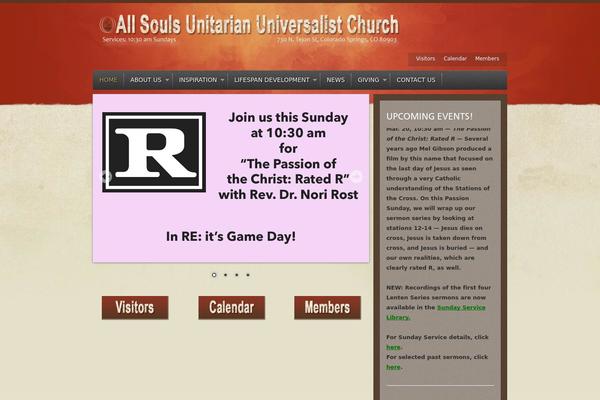Select the fourth slider pagination dot
The image size is (600, 400).
(248, 275)
